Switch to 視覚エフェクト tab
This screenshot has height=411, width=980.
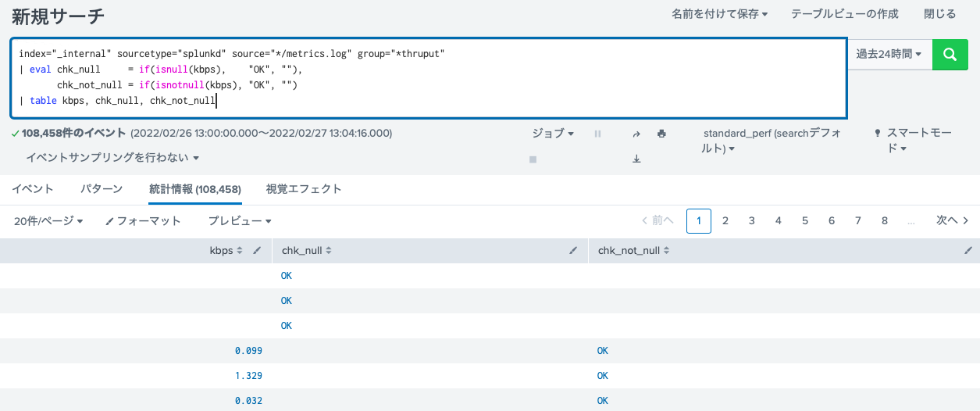[x=304, y=189]
